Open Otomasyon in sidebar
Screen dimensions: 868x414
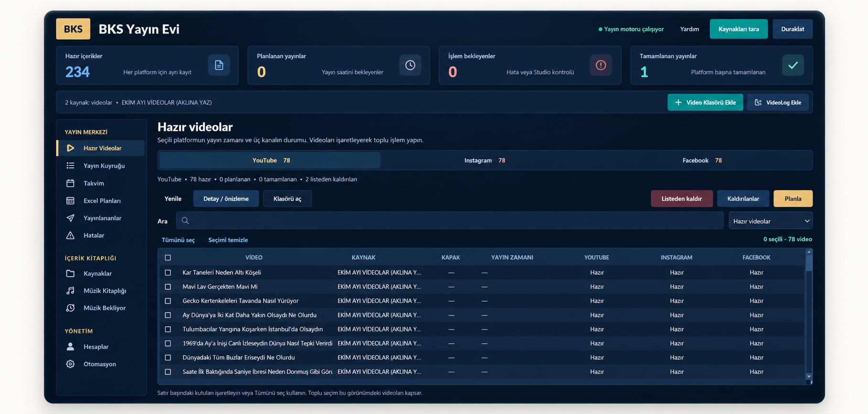pyautogui.click(x=100, y=364)
